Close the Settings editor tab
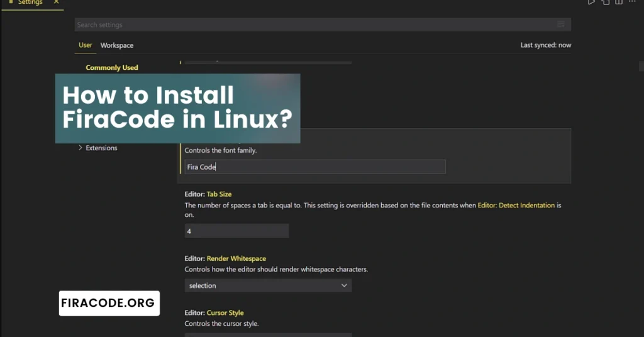The image size is (644, 337). point(56,2)
